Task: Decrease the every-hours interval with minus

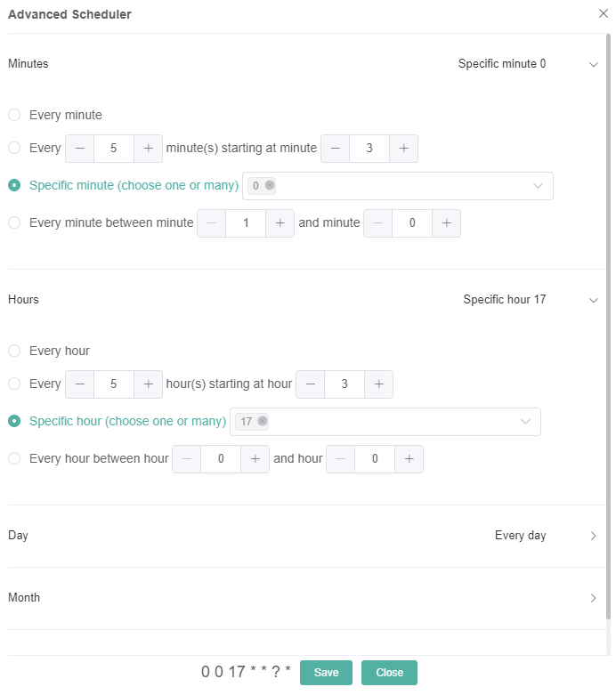Action: pos(80,384)
